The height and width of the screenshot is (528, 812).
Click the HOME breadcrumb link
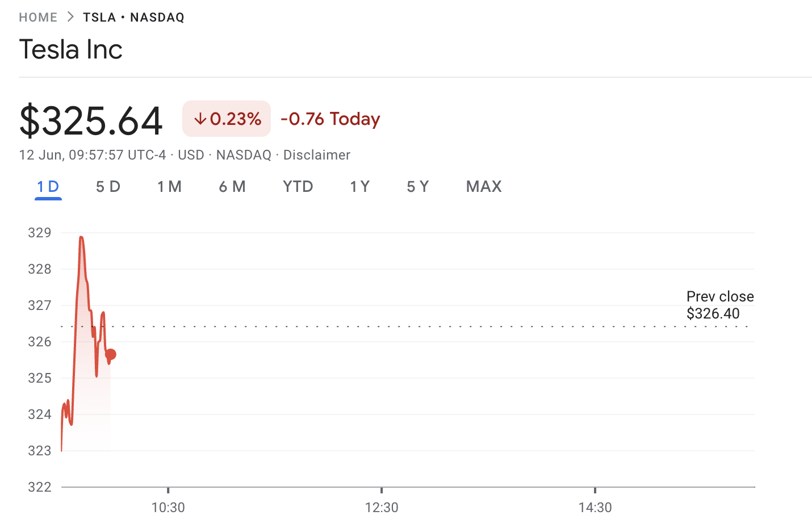[x=38, y=17]
